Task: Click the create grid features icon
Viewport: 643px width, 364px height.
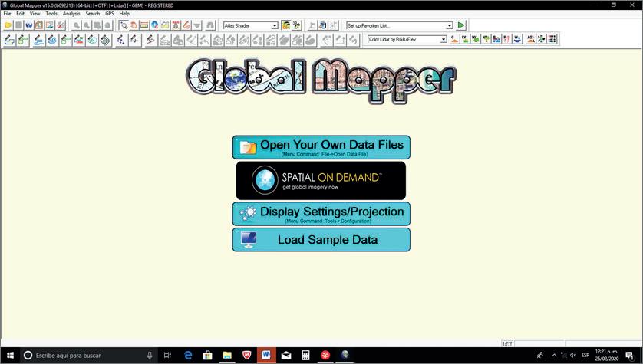Action: pyautogui.click(x=105, y=40)
